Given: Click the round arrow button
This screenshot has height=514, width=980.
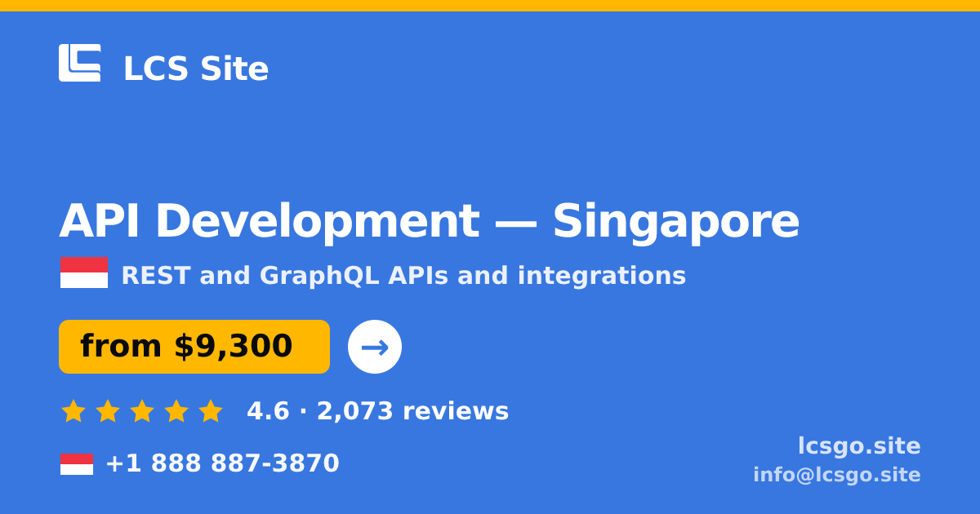Looking at the screenshot, I should coord(375,347).
